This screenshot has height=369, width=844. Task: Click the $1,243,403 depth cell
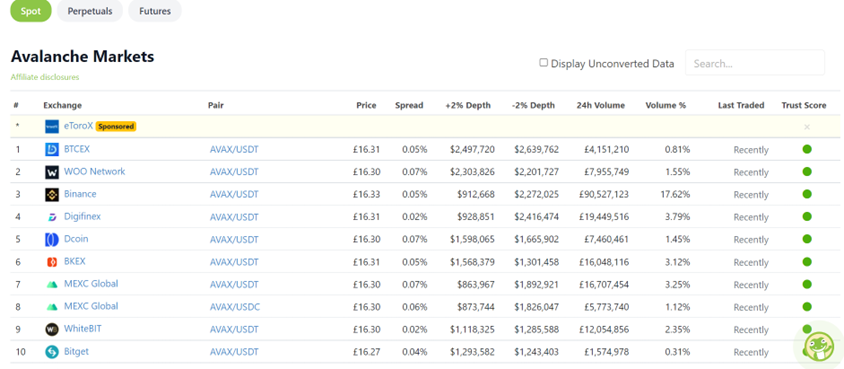click(536, 352)
